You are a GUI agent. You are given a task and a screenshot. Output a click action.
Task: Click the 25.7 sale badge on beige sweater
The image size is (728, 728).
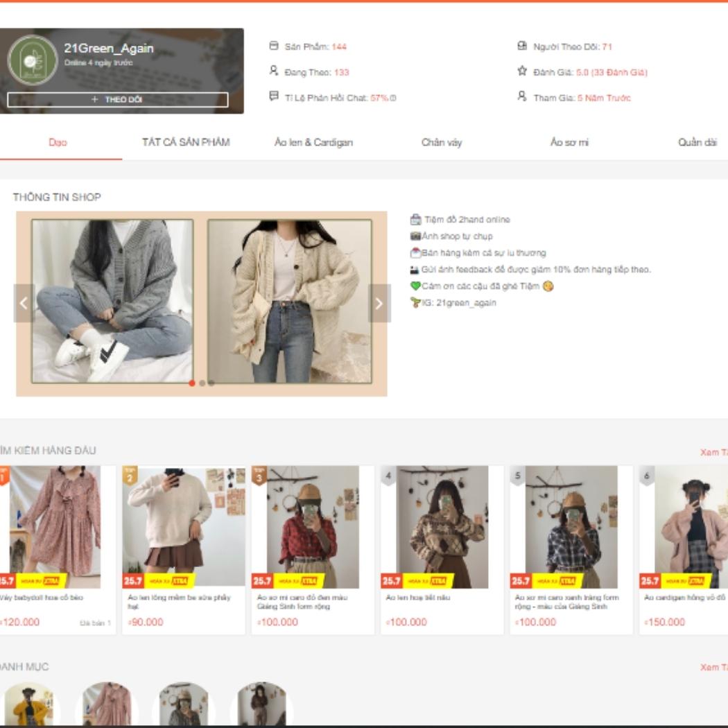point(133,581)
